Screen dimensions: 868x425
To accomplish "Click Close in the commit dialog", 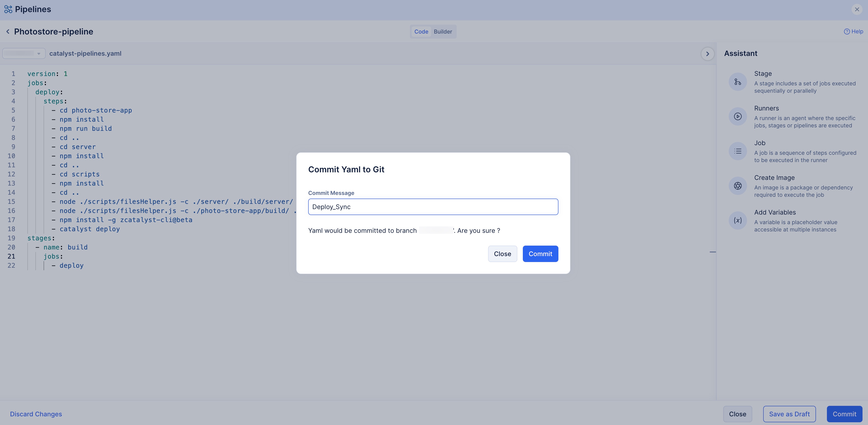I will 502,254.
